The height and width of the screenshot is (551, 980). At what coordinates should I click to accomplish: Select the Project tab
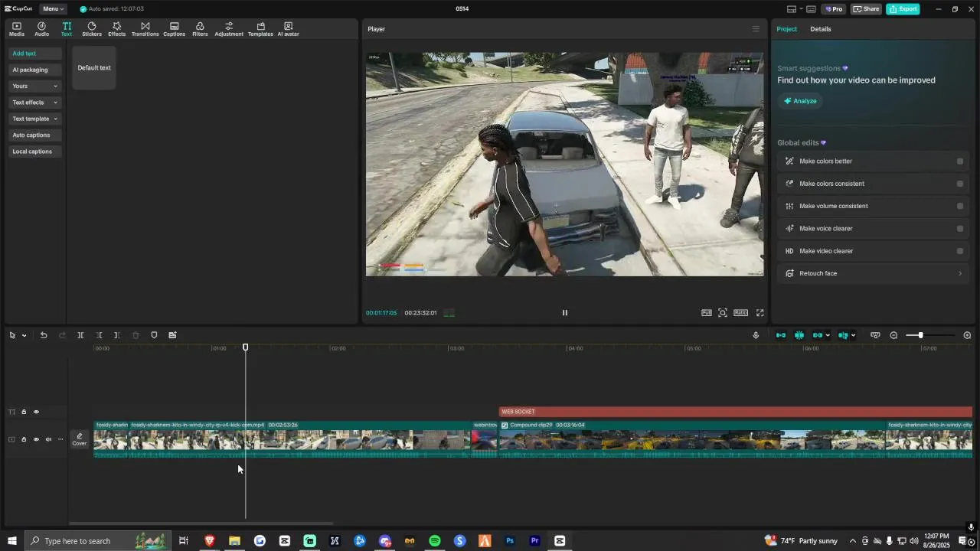tap(786, 29)
